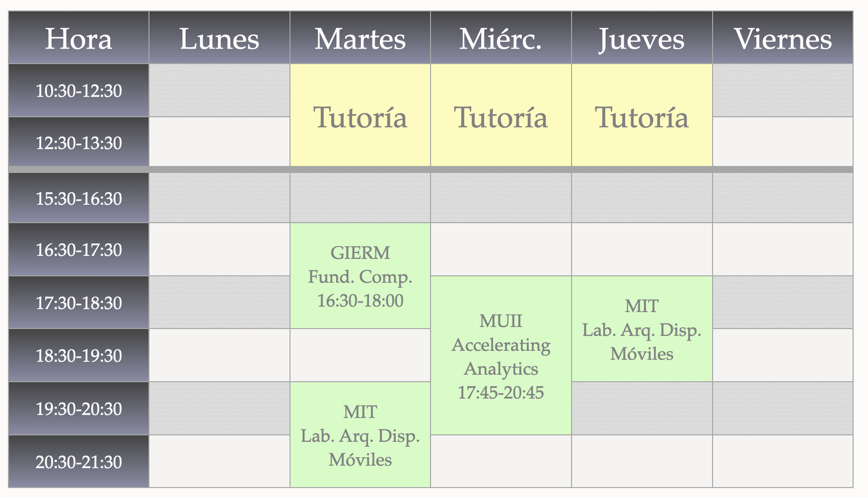
Task: Select the 10:30-12:30 time row label
Action: click(78, 90)
